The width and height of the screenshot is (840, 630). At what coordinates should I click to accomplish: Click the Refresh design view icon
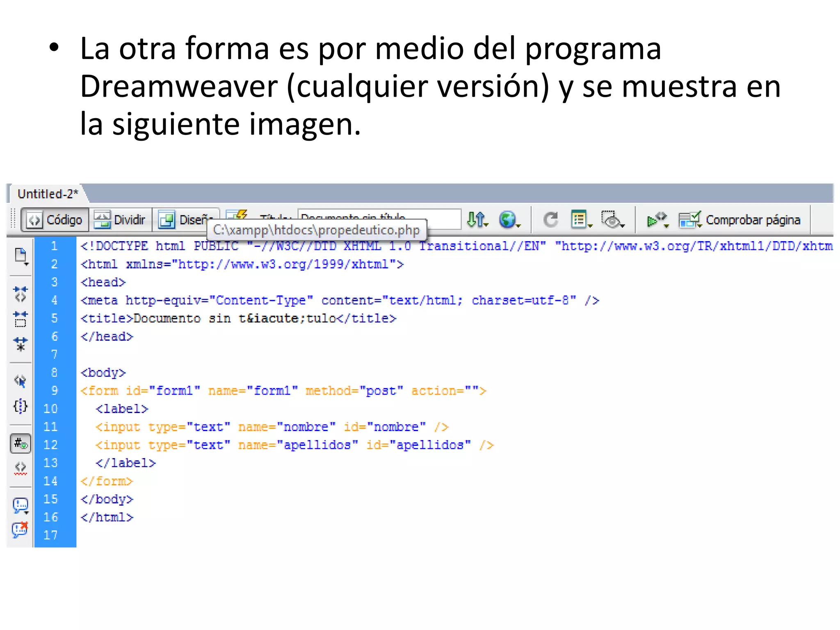click(x=550, y=219)
